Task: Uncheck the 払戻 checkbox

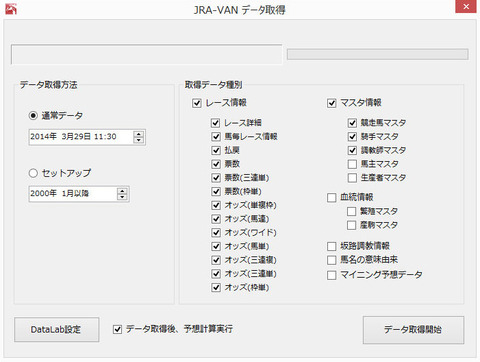Action: (x=216, y=150)
